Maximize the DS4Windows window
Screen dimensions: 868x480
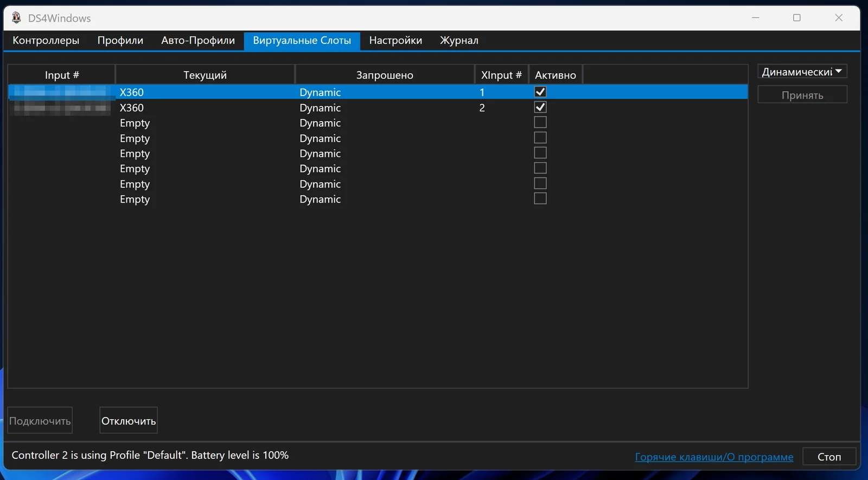[x=797, y=18]
